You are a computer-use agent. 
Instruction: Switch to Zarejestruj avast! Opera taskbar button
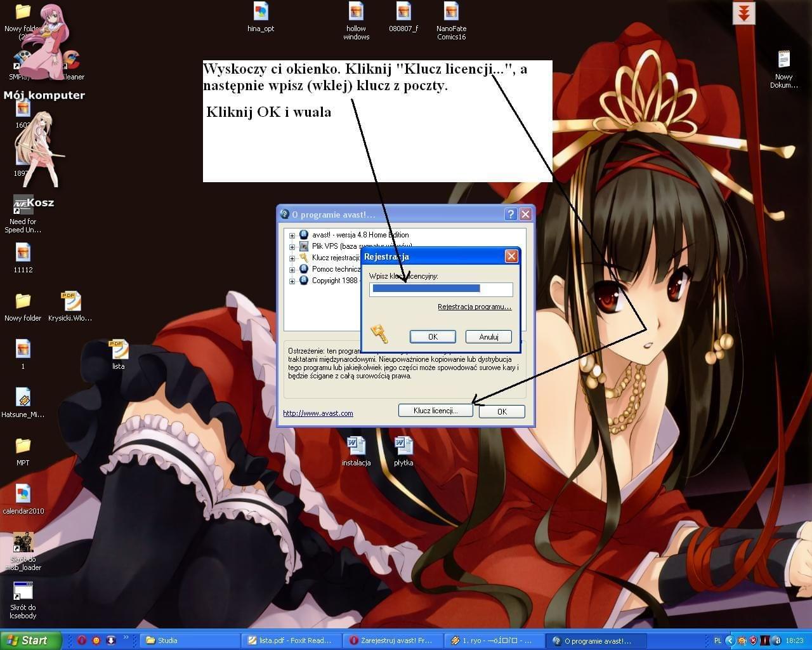[x=393, y=640]
